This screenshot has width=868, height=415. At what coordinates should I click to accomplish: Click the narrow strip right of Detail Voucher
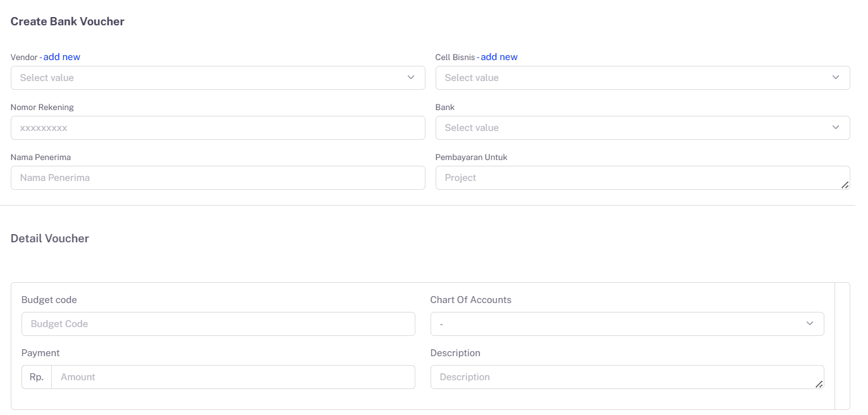pyautogui.click(x=842, y=346)
